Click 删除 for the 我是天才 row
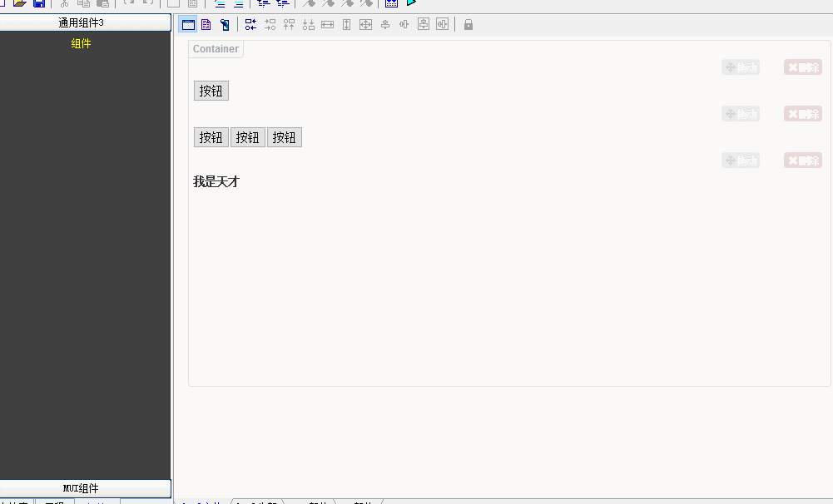The height and width of the screenshot is (504, 833). [803, 161]
